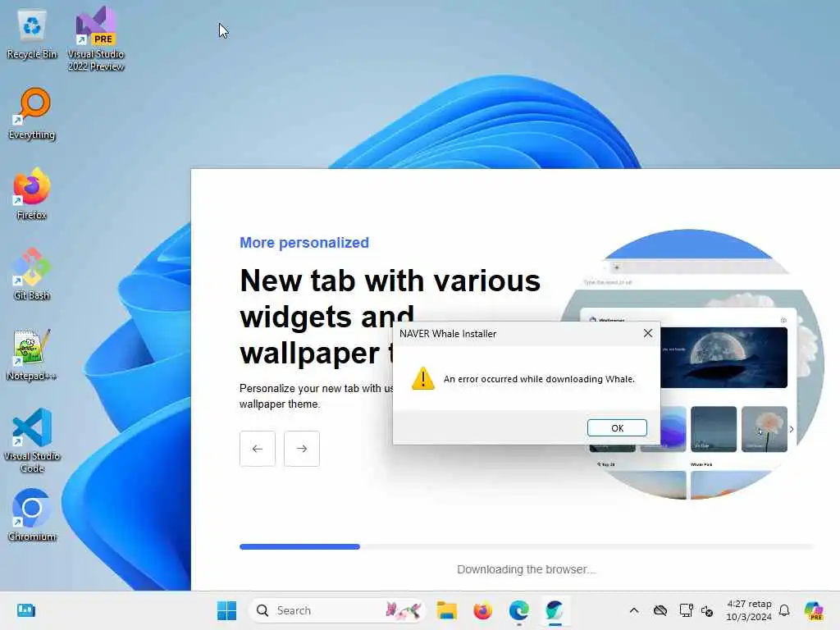The image size is (840, 630).
Task: Click the 'Downloading the browser...' status text
Action: click(526, 569)
